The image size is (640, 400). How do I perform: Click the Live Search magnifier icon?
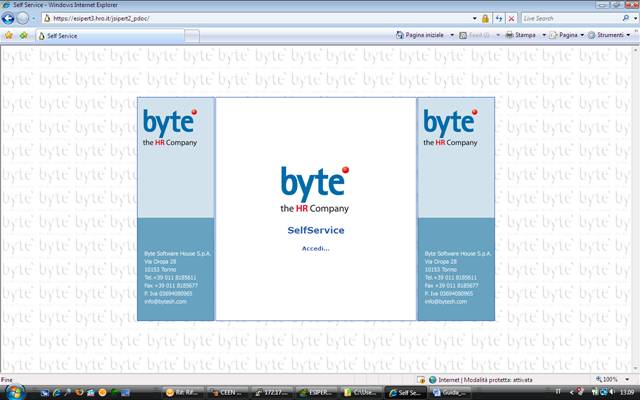pos(626,18)
